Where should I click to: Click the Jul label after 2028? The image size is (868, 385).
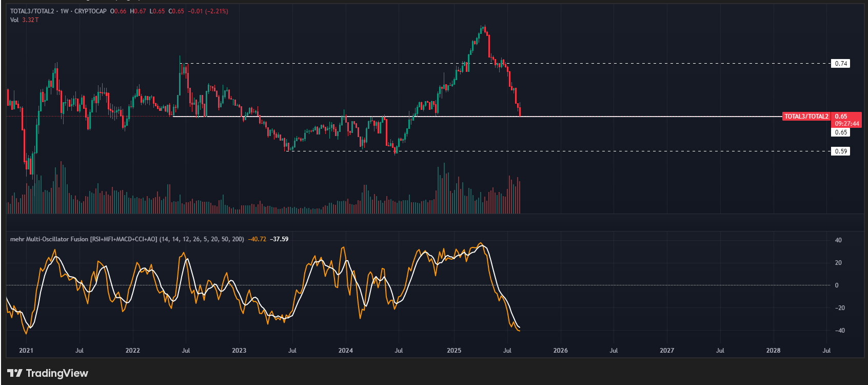[826, 351]
